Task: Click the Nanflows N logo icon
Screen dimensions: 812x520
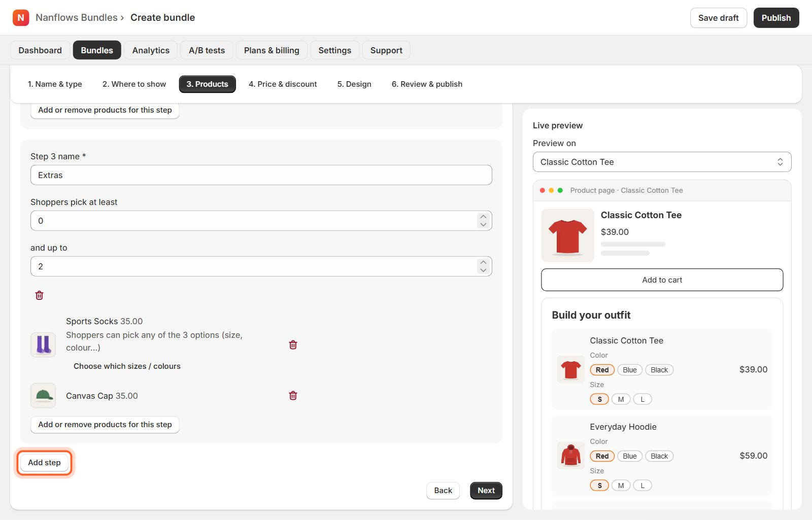Action: [x=21, y=18]
